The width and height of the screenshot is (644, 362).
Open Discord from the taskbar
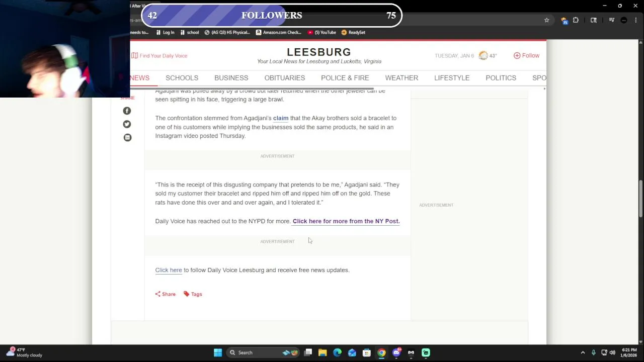[x=396, y=352]
